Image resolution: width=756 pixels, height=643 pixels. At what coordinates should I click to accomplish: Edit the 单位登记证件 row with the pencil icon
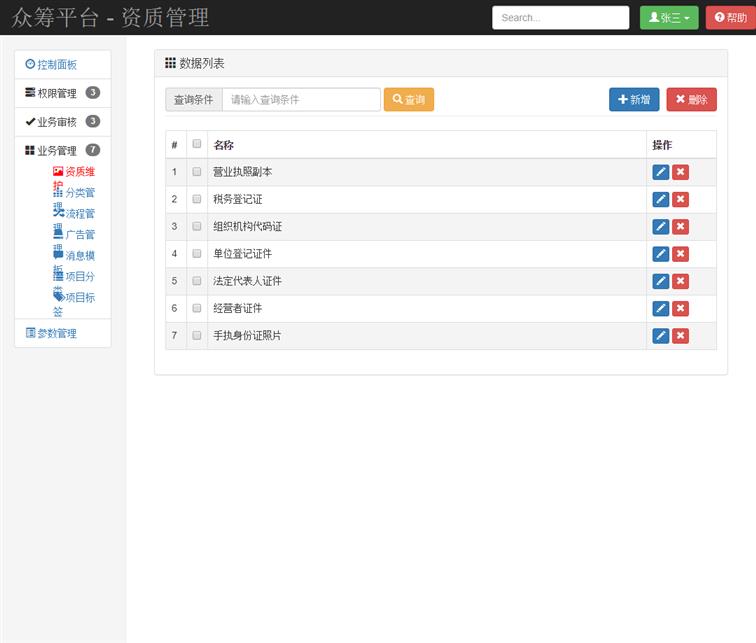661,254
